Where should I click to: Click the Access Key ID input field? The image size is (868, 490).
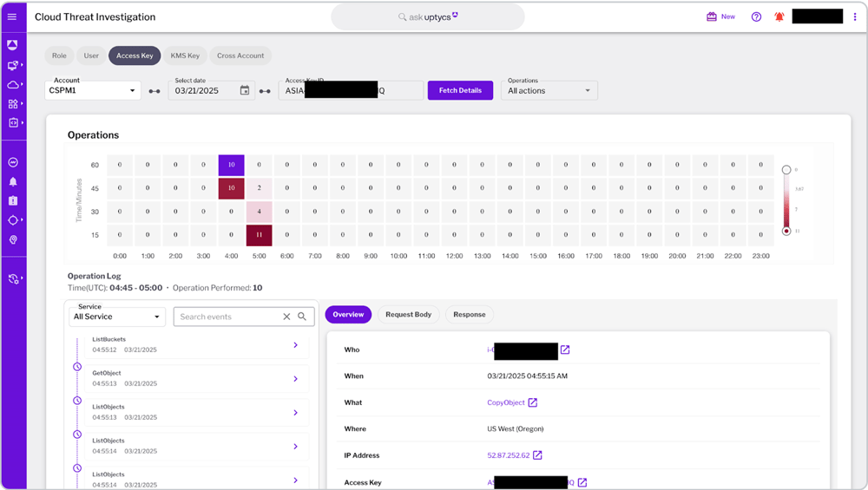[352, 90]
